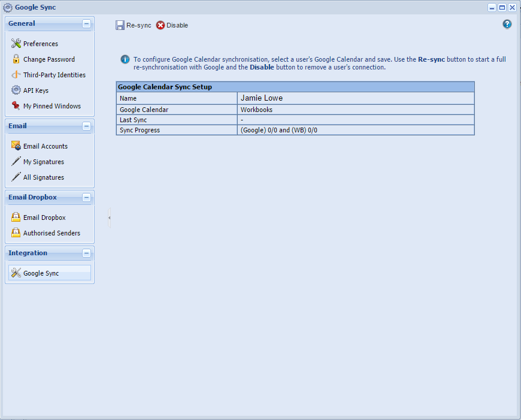The height and width of the screenshot is (420, 521).
Task: Collapse the Email panel
Action: click(x=86, y=126)
